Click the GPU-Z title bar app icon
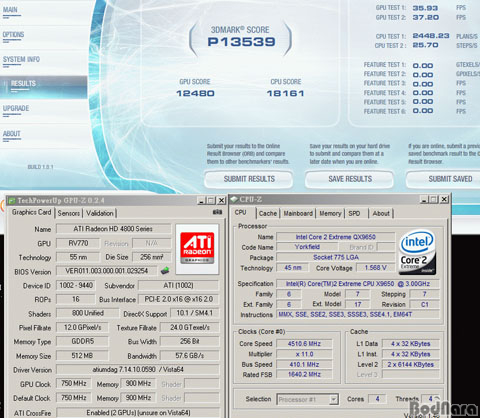The height and width of the screenshot is (418, 480). click(12, 201)
